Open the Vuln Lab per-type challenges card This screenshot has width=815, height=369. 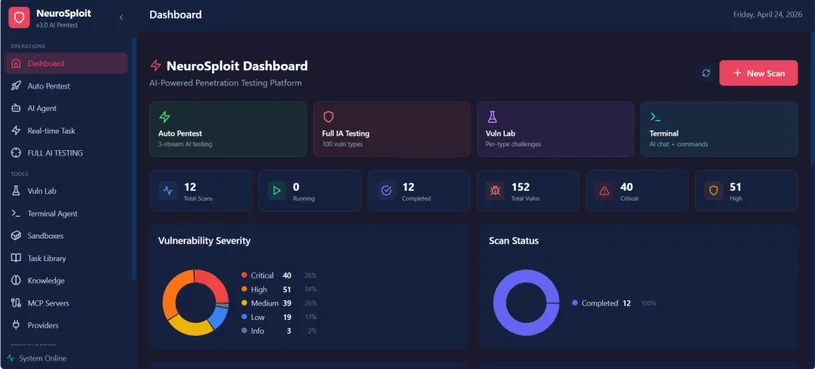(x=556, y=129)
